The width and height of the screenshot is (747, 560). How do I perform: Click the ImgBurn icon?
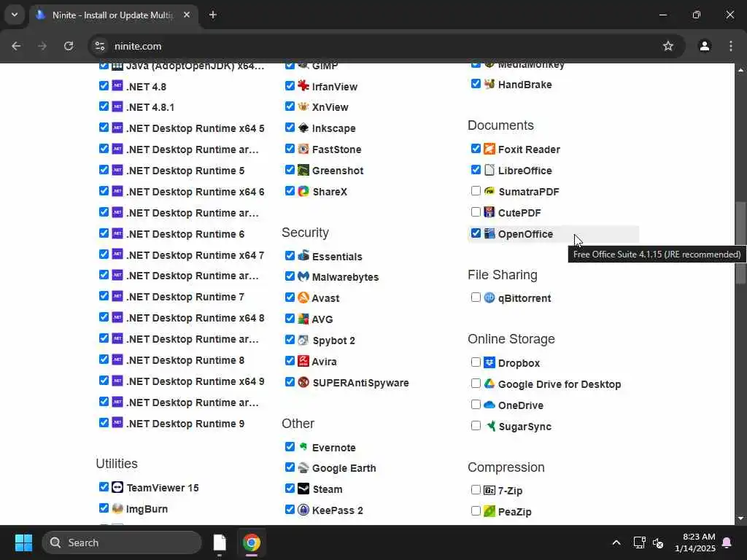[x=117, y=508]
